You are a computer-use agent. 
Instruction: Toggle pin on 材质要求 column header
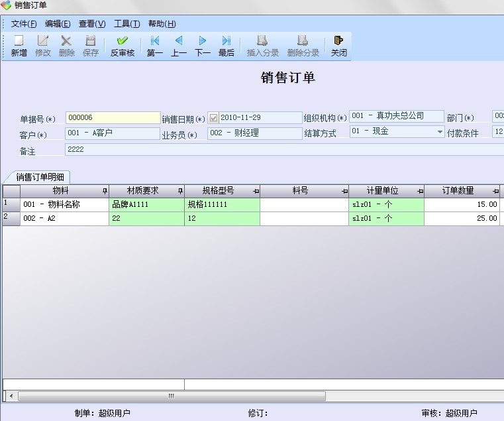coord(180,191)
